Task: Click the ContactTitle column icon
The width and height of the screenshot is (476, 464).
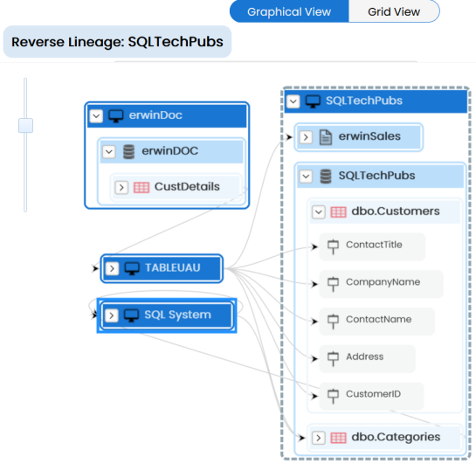Action: [333, 246]
